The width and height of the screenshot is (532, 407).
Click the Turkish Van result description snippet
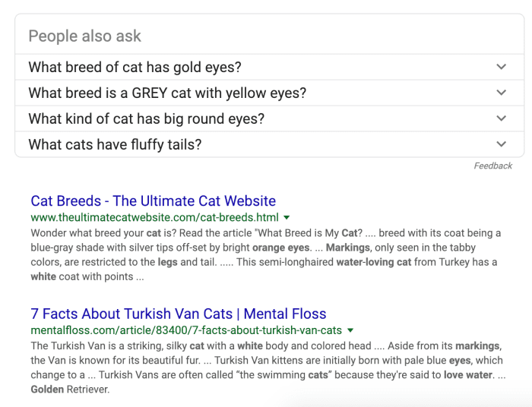[258, 368]
